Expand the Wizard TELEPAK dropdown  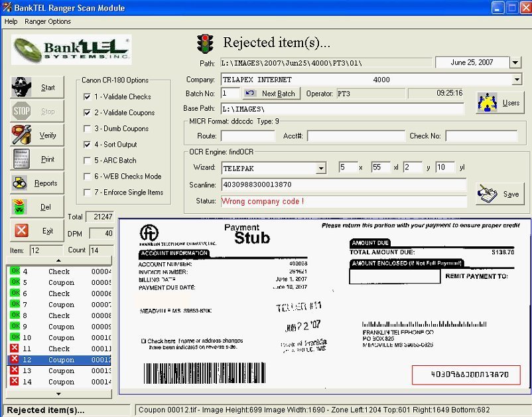tap(320, 168)
